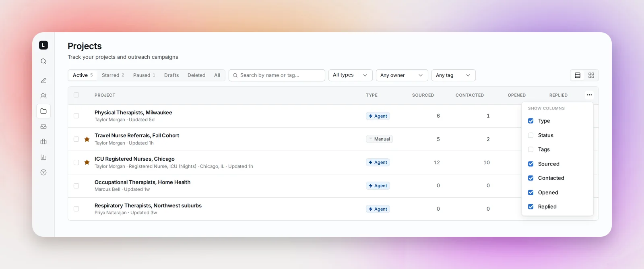Uncheck the Sourced column checkbox
The width and height of the screenshot is (644, 269).
pyautogui.click(x=530, y=164)
